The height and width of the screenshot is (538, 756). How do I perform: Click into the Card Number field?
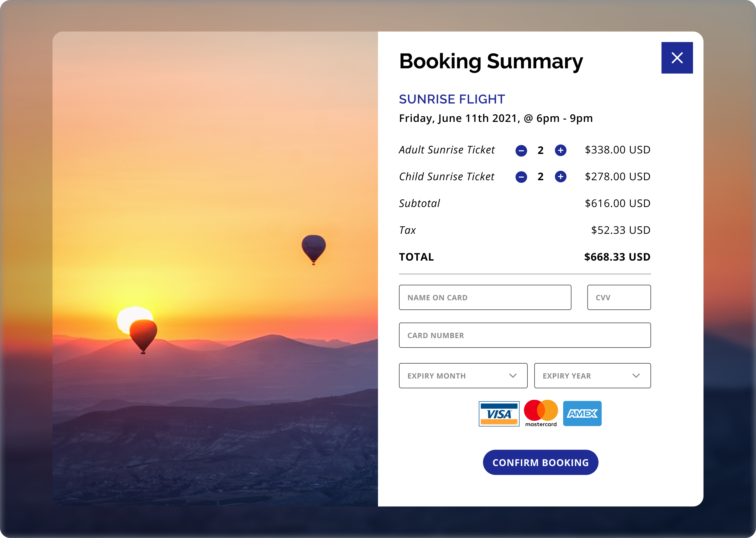(525, 335)
